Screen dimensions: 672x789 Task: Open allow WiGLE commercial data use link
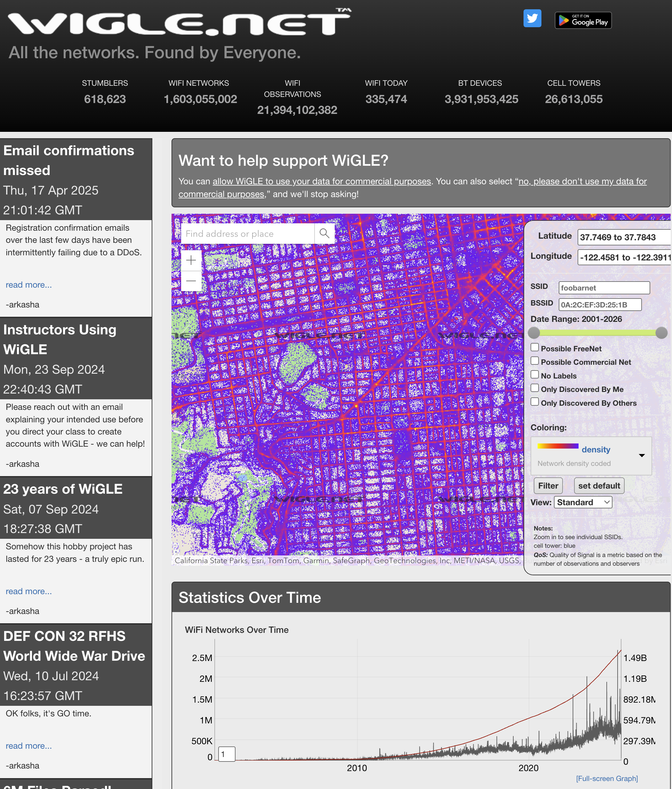click(x=322, y=181)
